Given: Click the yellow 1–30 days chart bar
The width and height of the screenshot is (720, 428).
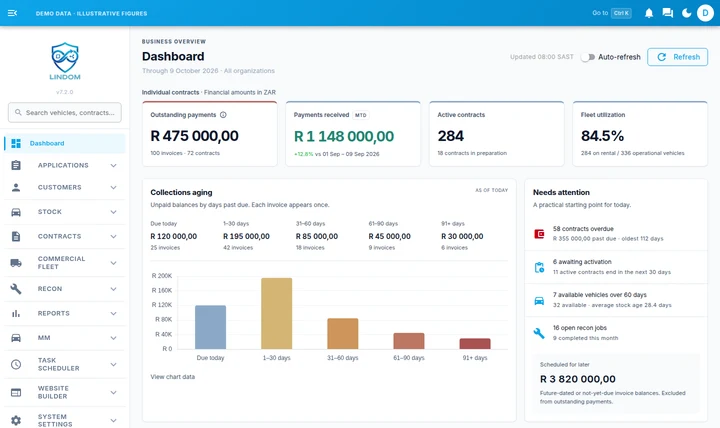Looking at the screenshot, I should tap(276, 313).
